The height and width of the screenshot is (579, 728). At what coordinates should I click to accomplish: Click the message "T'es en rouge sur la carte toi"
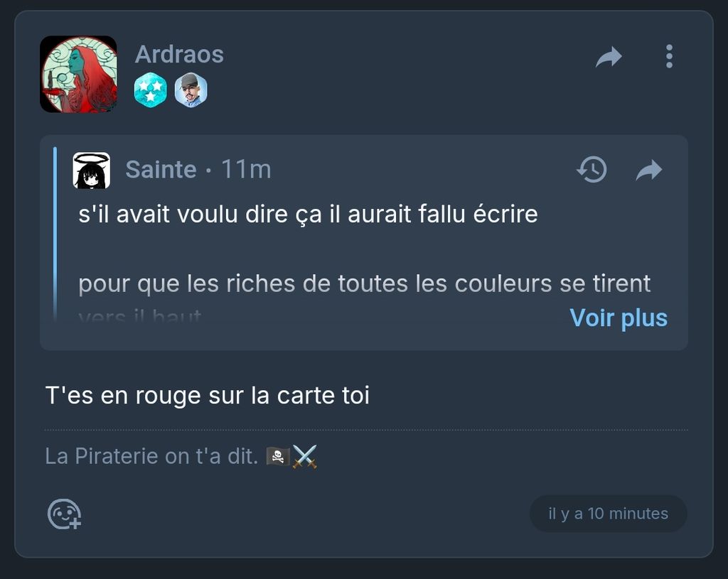click(207, 396)
